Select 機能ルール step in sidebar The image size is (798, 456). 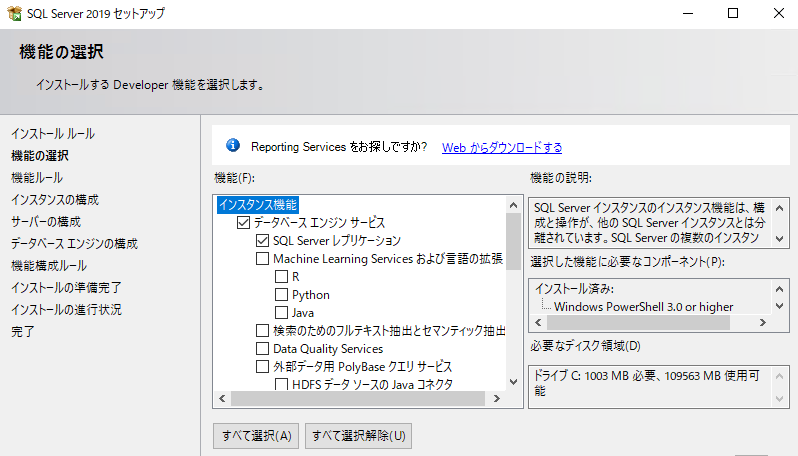[37, 178]
